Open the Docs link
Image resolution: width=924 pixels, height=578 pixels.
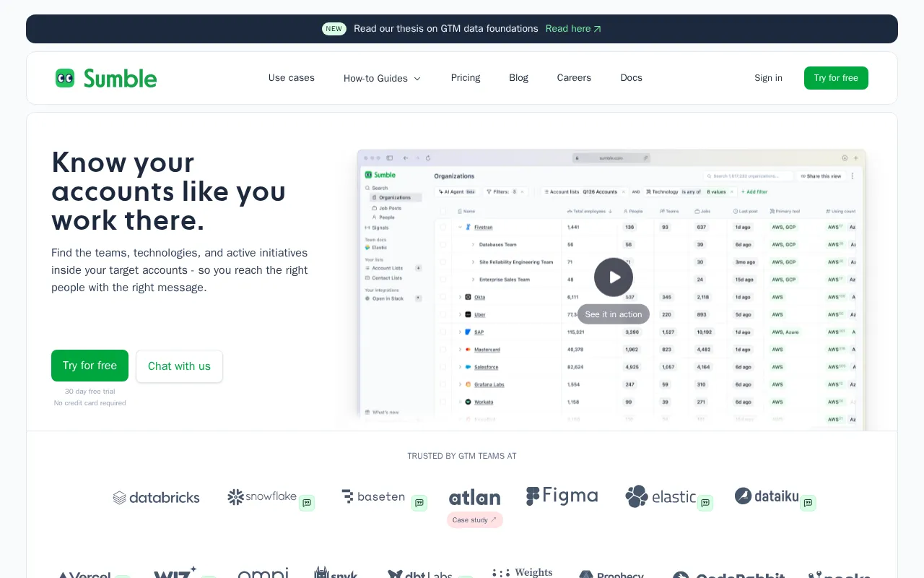click(631, 78)
